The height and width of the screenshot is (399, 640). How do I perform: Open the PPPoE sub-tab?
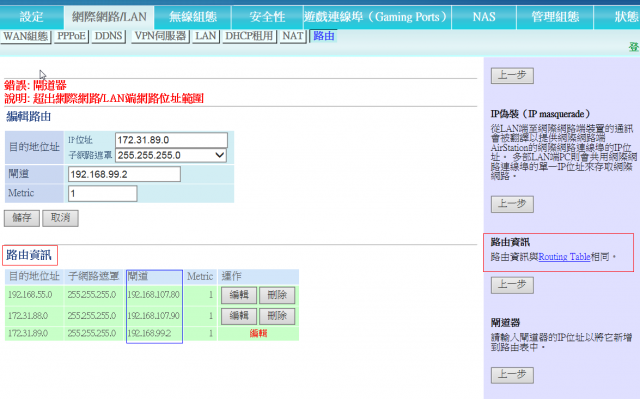click(x=71, y=36)
